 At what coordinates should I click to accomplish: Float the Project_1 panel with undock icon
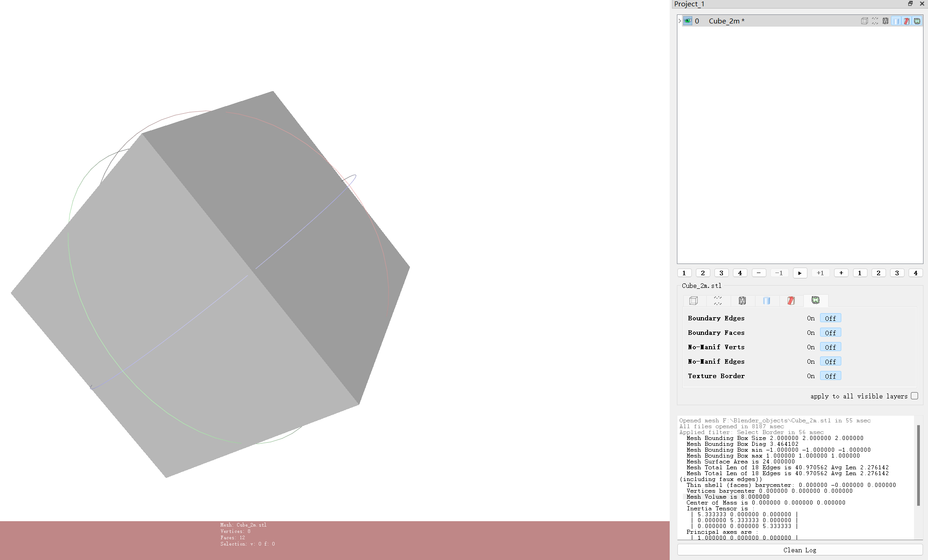910,4
